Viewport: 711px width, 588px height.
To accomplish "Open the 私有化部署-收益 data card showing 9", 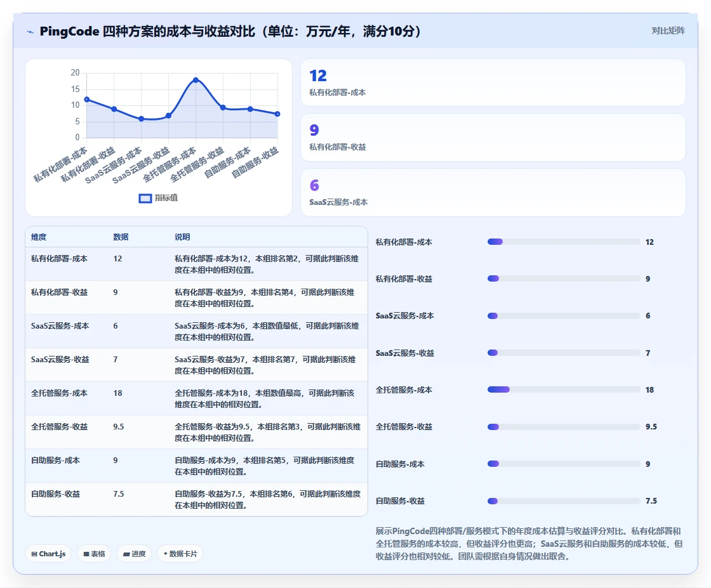I will coord(493,137).
